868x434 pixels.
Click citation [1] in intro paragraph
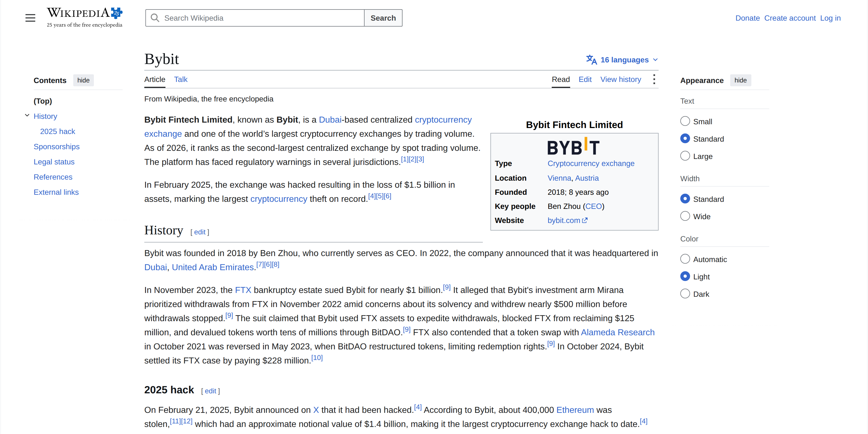[404, 159]
